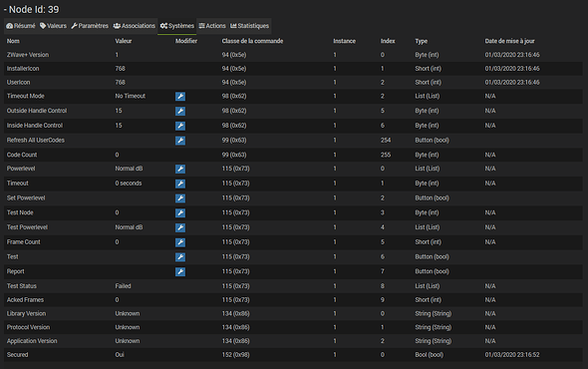Viewport: 588px width, 369px height.
Task: Click the No Timeout value
Action: pyautogui.click(x=131, y=96)
